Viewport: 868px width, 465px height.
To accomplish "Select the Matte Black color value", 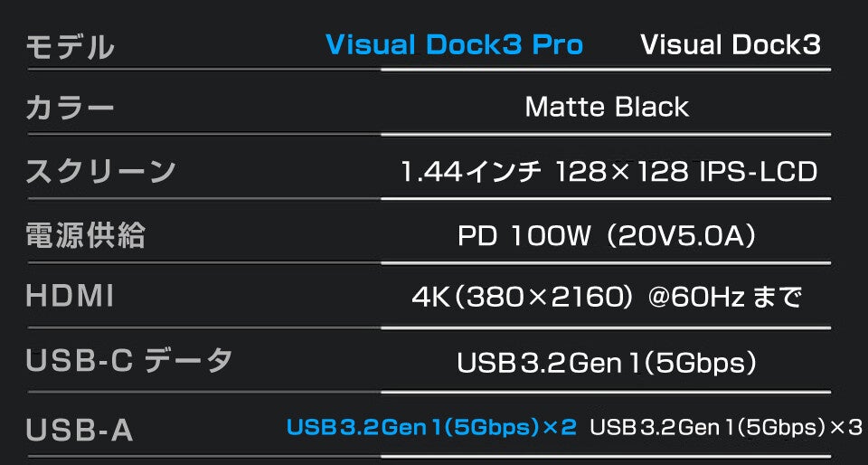I will (x=607, y=108).
